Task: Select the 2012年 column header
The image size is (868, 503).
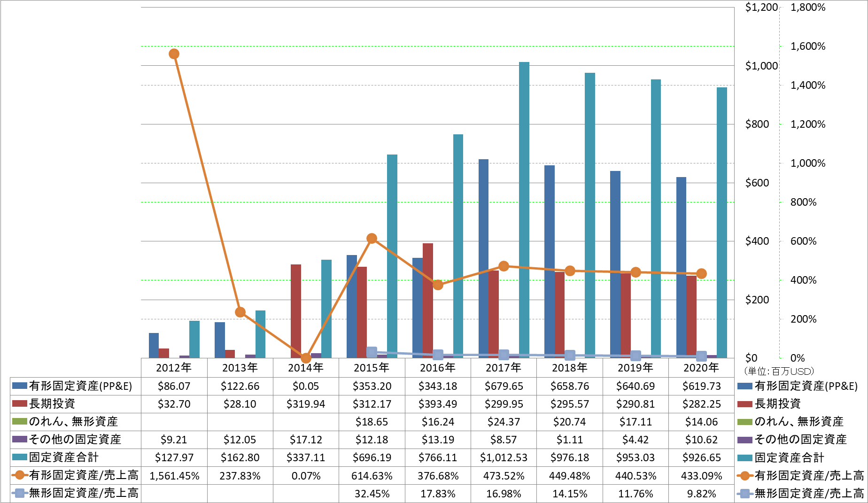Action: (174, 368)
